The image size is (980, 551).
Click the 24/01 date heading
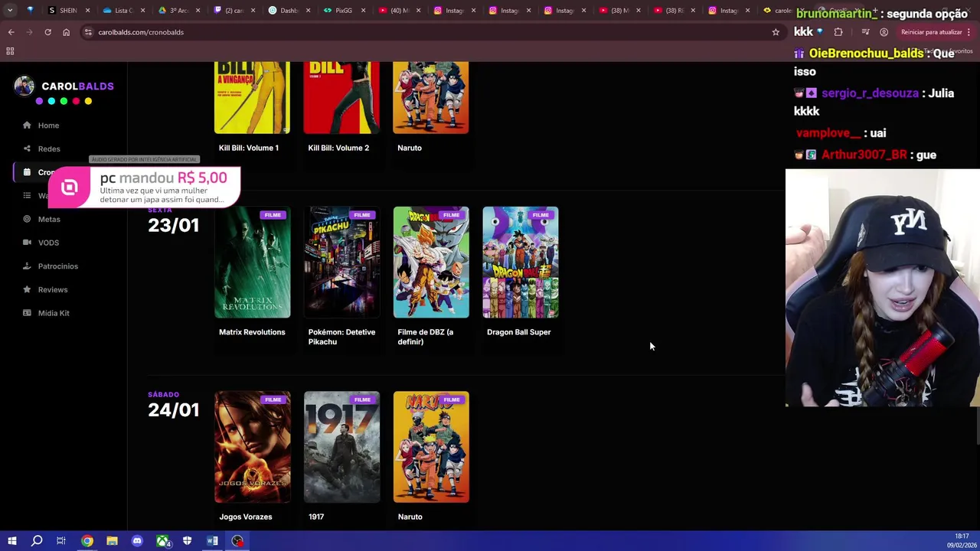tap(173, 409)
